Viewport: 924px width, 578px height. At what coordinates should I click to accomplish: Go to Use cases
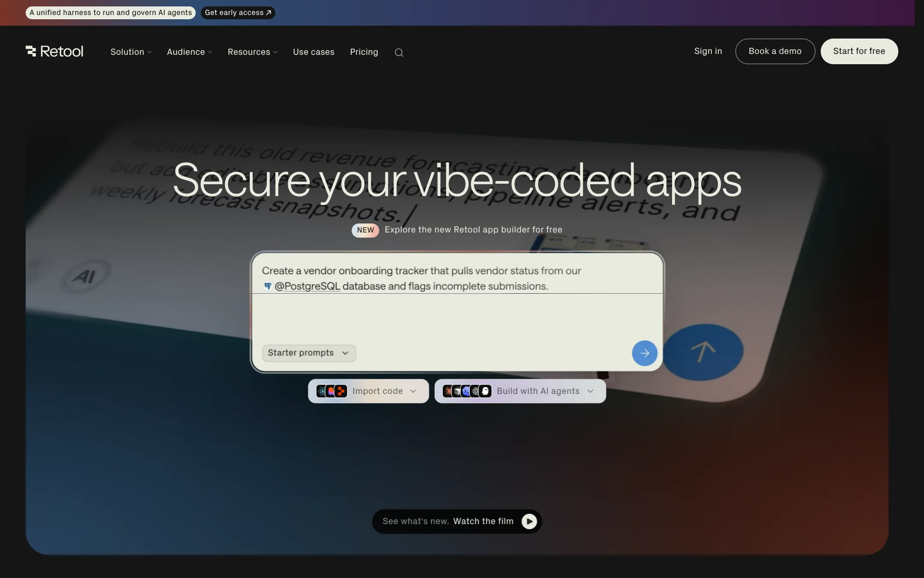click(x=314, y=52)
